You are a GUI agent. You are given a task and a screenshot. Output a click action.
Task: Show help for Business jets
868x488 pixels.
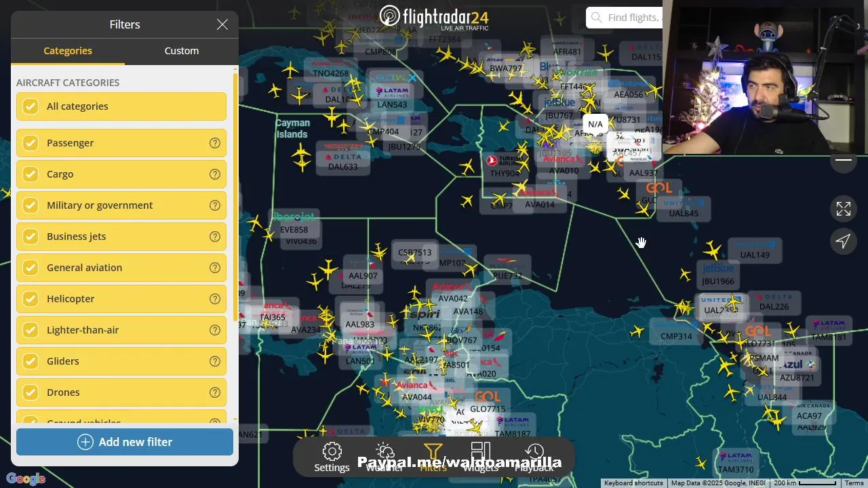click(x=215, y=237)
